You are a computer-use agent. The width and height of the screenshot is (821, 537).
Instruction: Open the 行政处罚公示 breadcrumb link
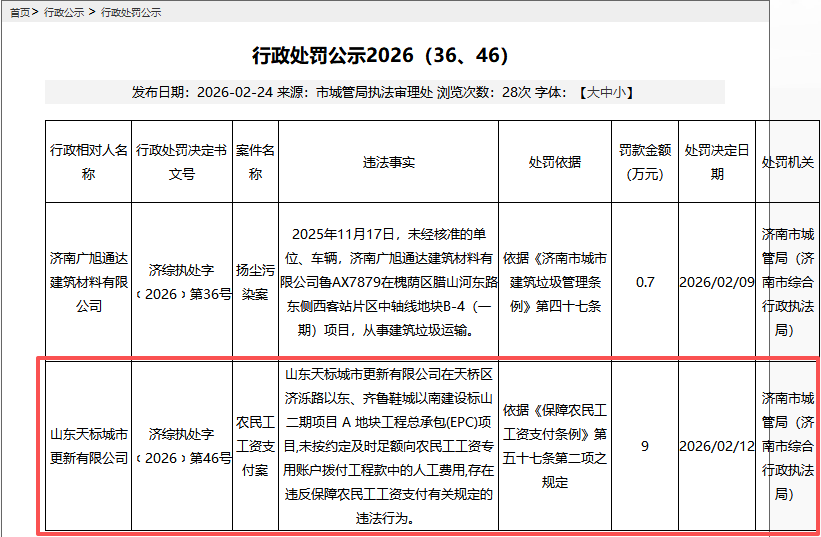point(131,12)
